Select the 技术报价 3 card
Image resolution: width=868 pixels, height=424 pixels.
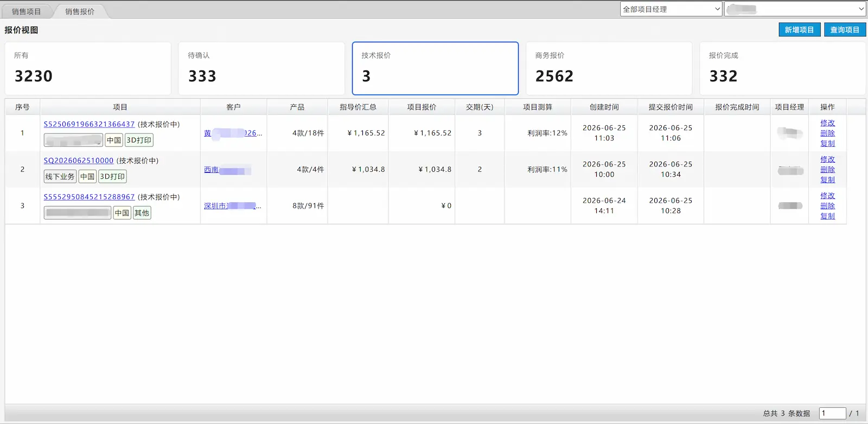coord(435,68)
